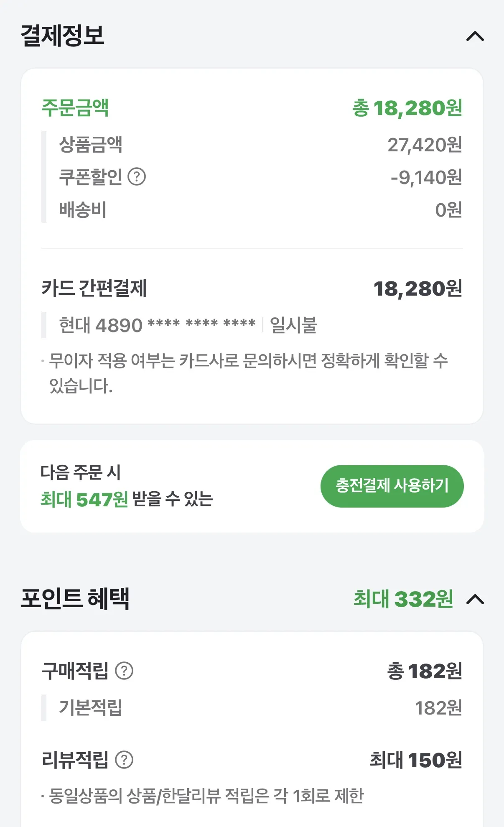Select the 상품금액 27,420원 amount

click(x=424, y=145)
